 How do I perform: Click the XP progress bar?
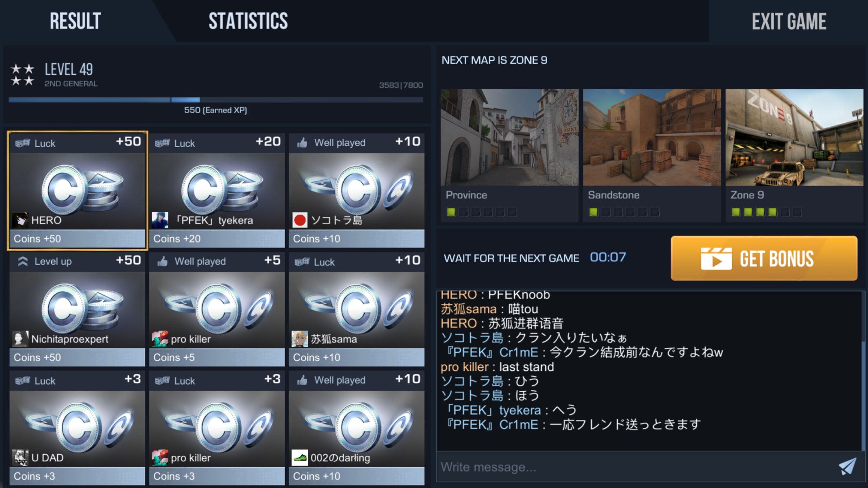point(216,100)
